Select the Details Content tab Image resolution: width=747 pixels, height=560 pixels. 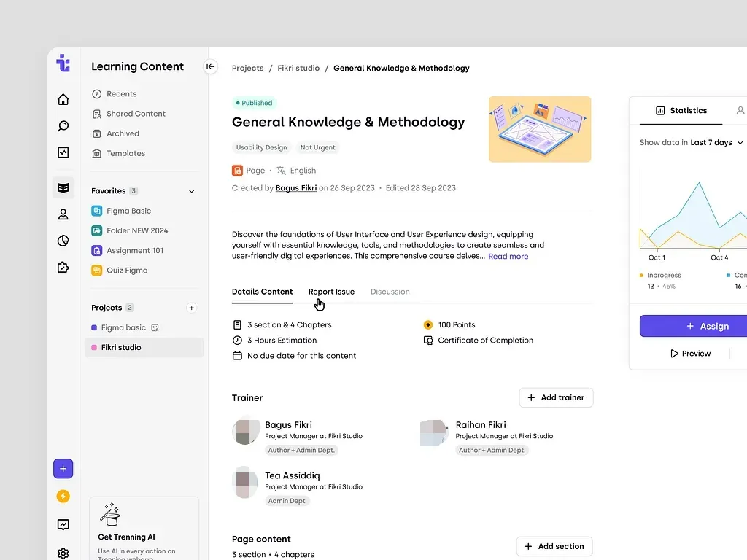263,292
